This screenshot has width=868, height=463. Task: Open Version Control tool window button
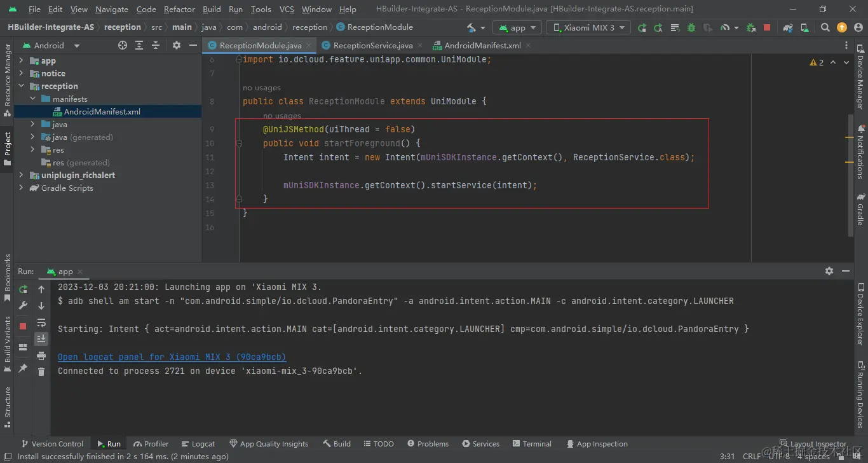(x=52, y=444)
